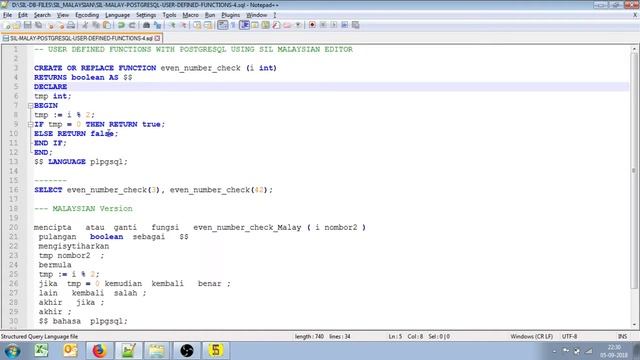Click the 'Ln : 5' status bar text
640x360 pixels.
395,336
